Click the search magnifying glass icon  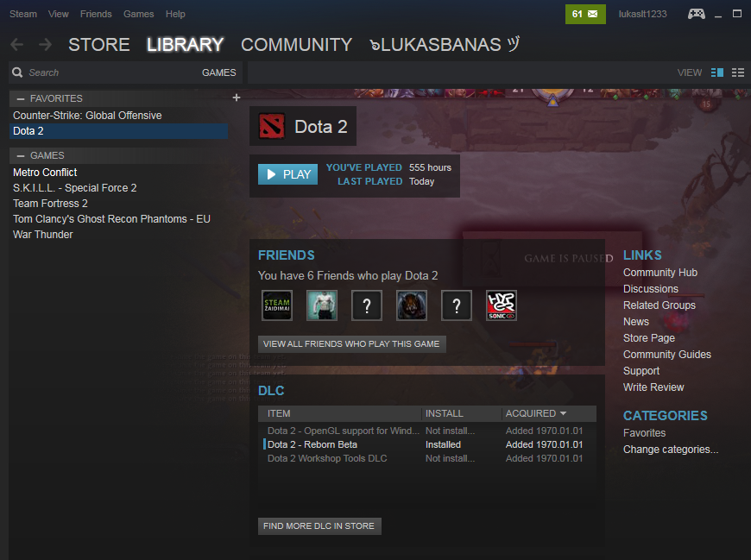18,72
